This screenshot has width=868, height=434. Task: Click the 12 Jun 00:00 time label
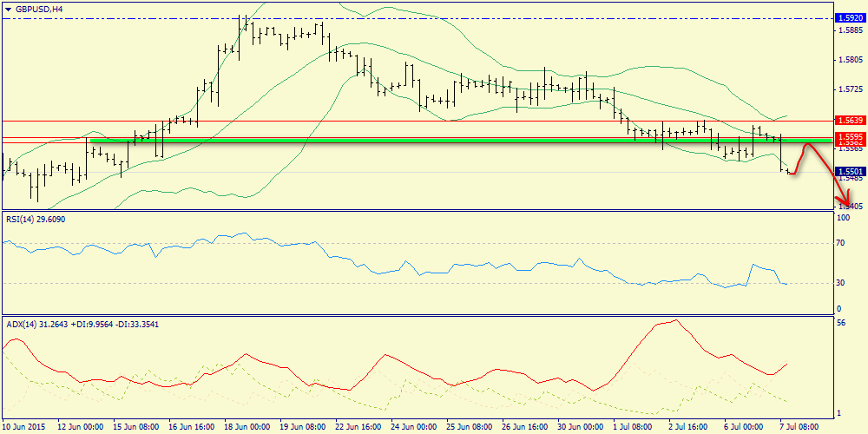[x=80, y=428]
